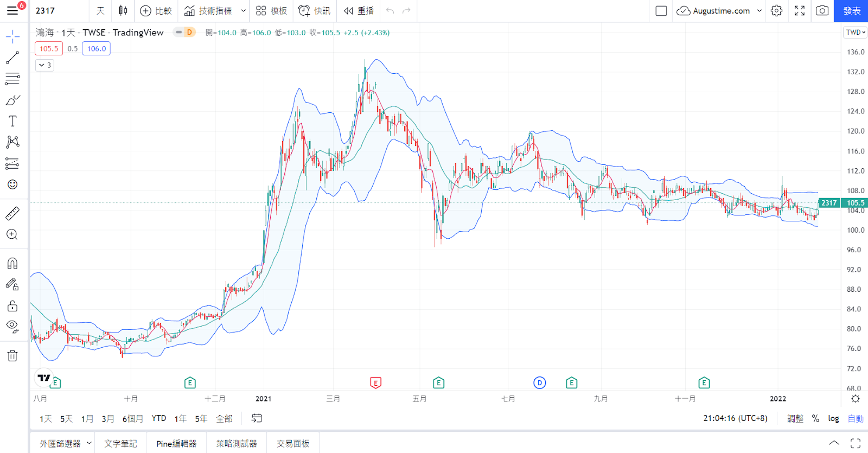Open the chart patterns tool
Screen dimensions: 868x453
point(12,142)
